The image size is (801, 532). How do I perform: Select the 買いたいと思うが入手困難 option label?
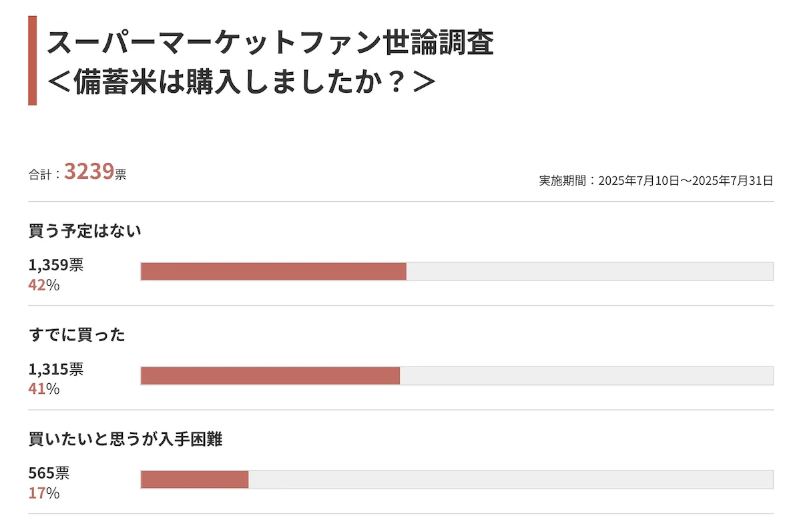coord(125,440)
